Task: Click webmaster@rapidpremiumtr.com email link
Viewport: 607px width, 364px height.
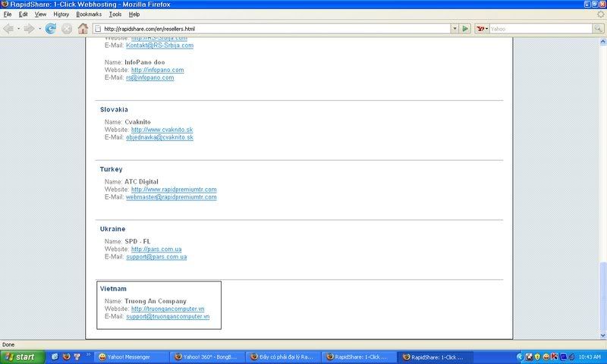Action: [171, 197]
